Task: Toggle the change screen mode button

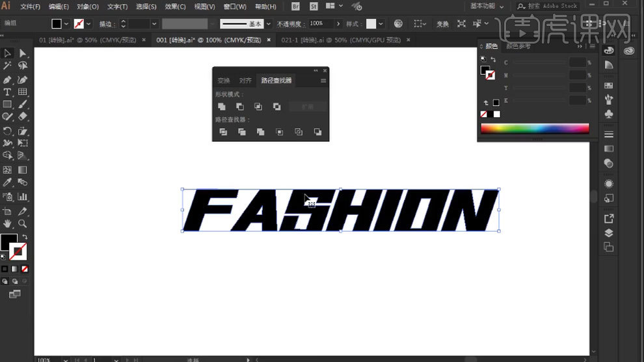Action: [15, 294]
